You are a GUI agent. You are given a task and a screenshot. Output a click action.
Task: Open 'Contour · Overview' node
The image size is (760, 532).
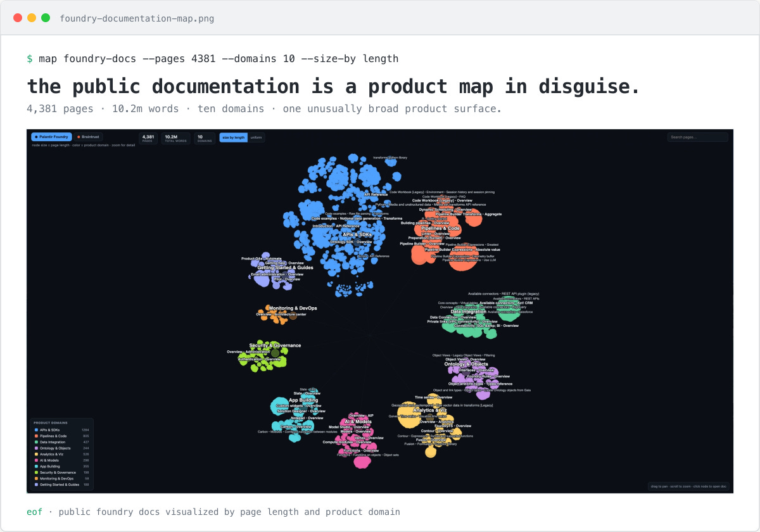[x=437, y=431]
